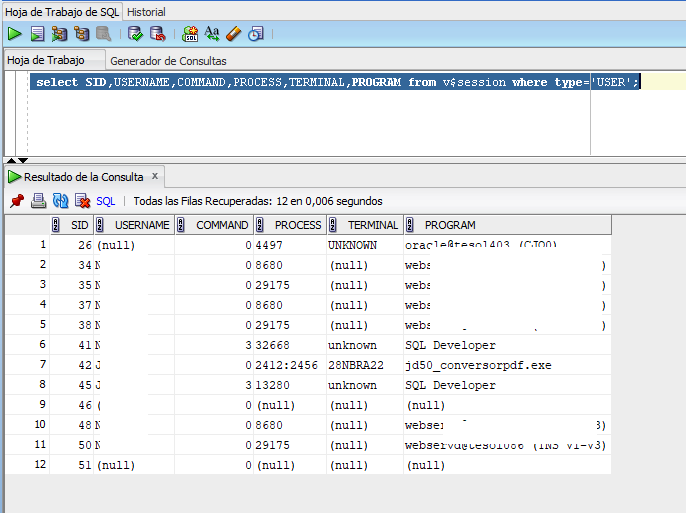Click the eraser Clear icon in the toolbar
This screenshot has width=686, height=513.
click(234, 34)
